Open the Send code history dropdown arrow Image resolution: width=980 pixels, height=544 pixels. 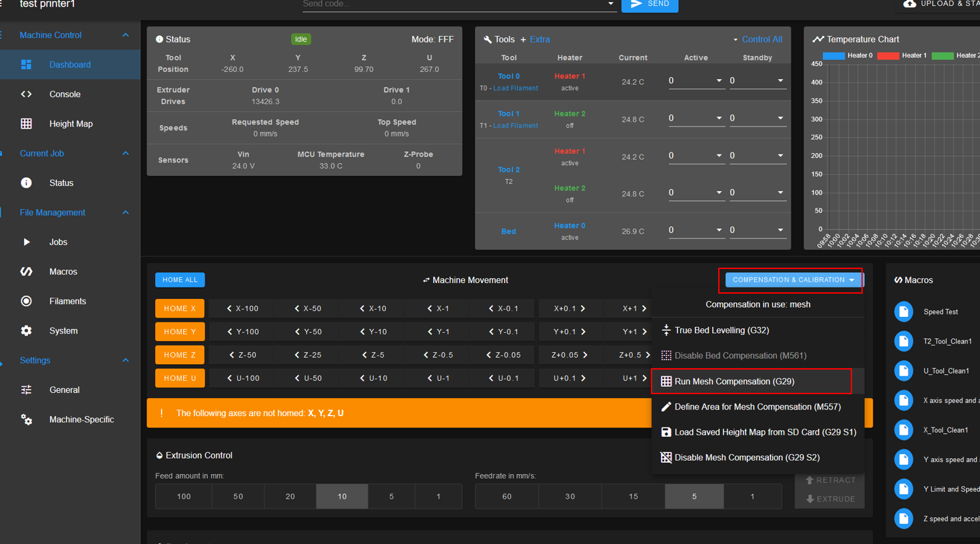pos(610,4)
